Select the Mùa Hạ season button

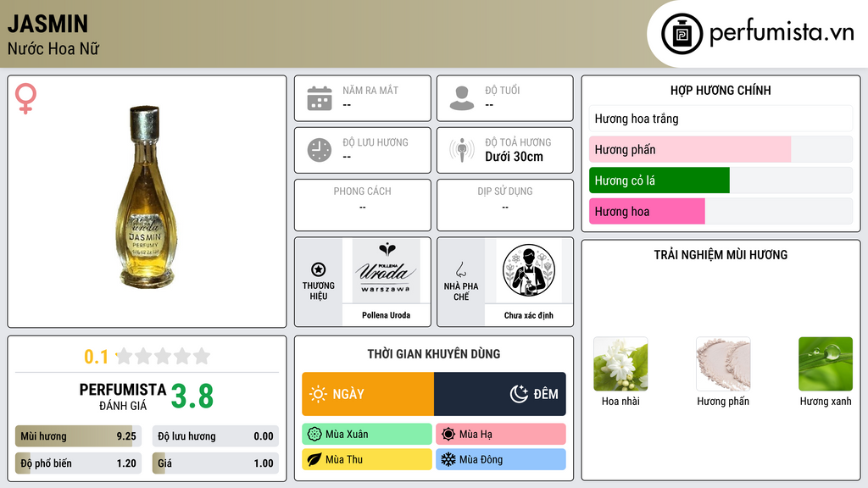(x=501, y=435)
